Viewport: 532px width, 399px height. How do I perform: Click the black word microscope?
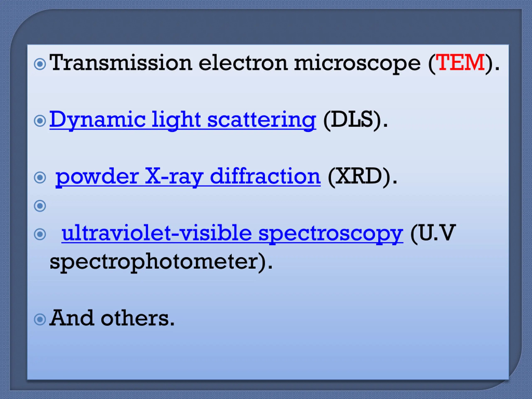(x=357, y=63)
